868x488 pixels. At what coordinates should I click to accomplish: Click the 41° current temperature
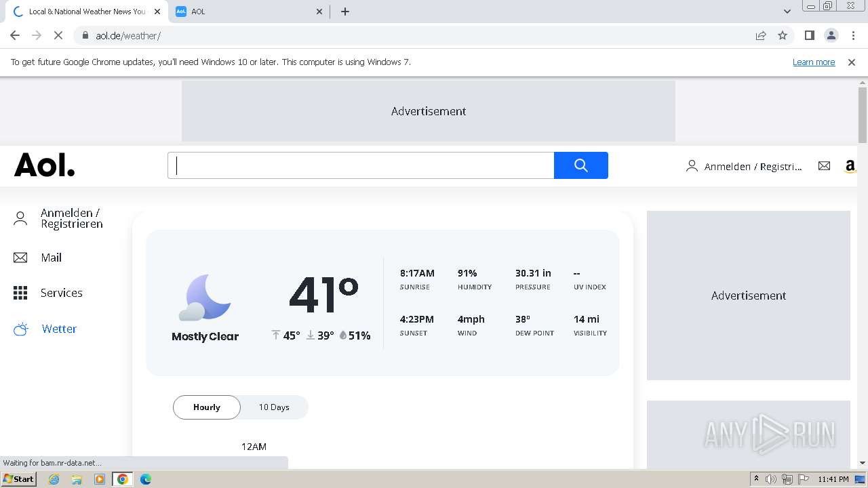(323, 294)
